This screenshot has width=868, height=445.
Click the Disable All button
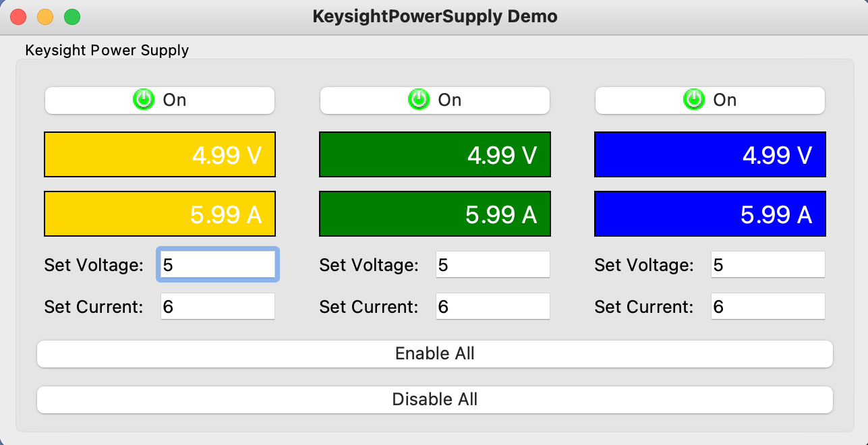pos(435,400)
